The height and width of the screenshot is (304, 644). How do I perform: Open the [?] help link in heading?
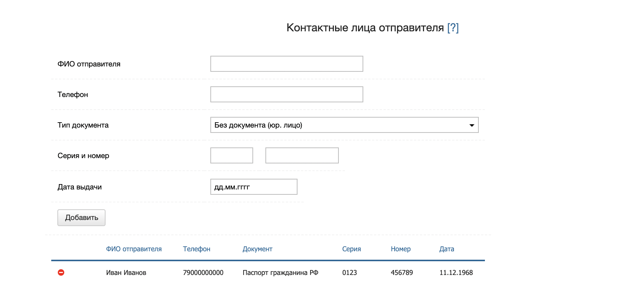(453, 27)
